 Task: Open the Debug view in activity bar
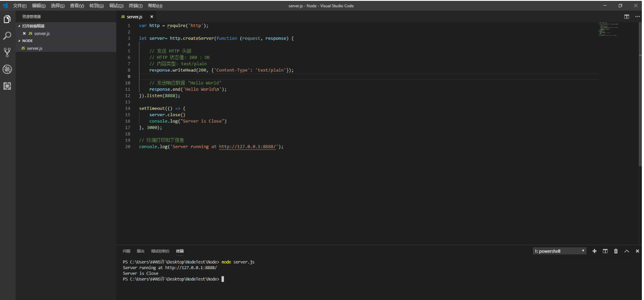7,69
